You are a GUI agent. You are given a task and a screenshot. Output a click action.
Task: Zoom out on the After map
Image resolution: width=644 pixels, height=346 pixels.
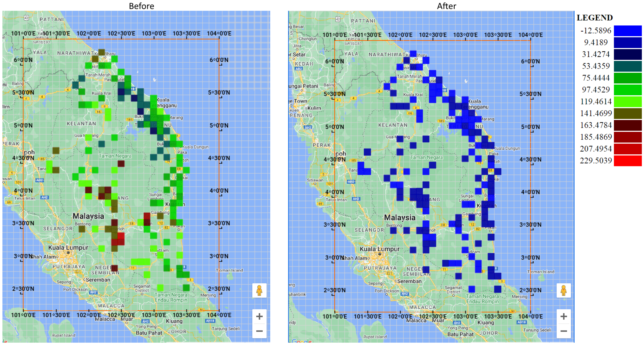click(564, 331)
